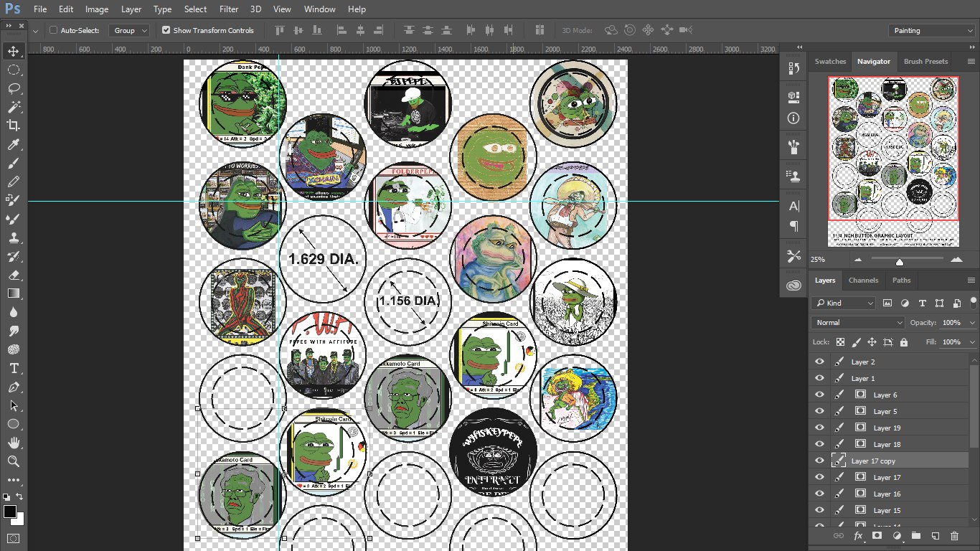This screenshot has width=980, height=551.
Task: Hide Layer 17 copy with eye icon
Action: 819,461
